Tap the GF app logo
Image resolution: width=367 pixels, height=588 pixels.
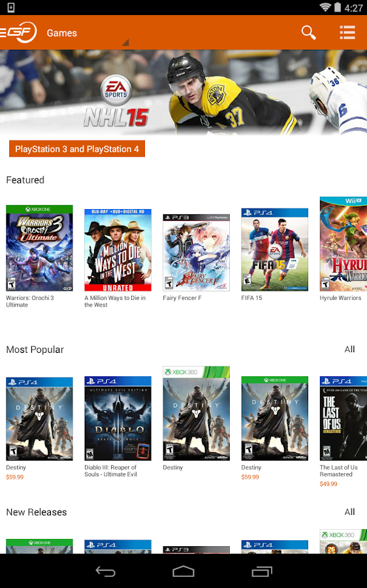pos(19,32)
